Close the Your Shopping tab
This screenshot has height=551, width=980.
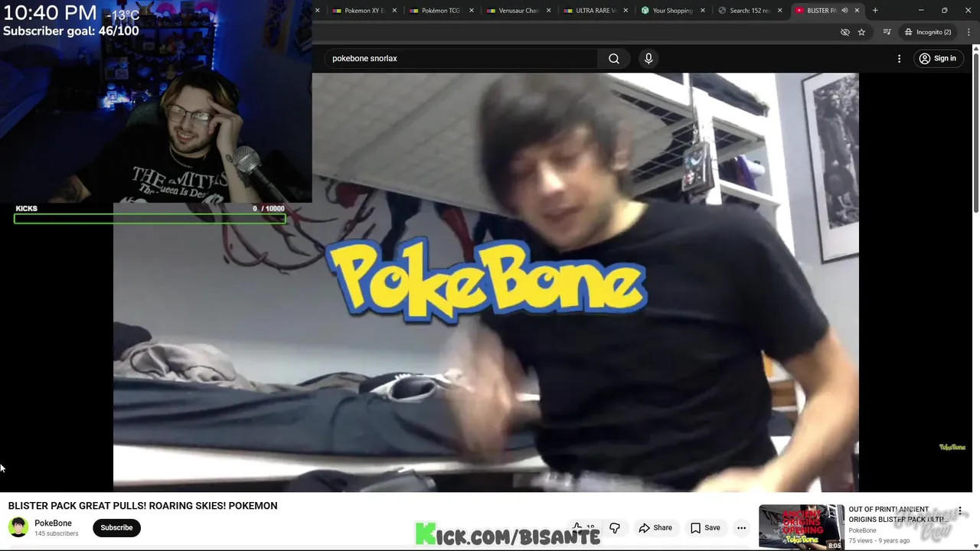pyautogui.click(x=703, y=10)
